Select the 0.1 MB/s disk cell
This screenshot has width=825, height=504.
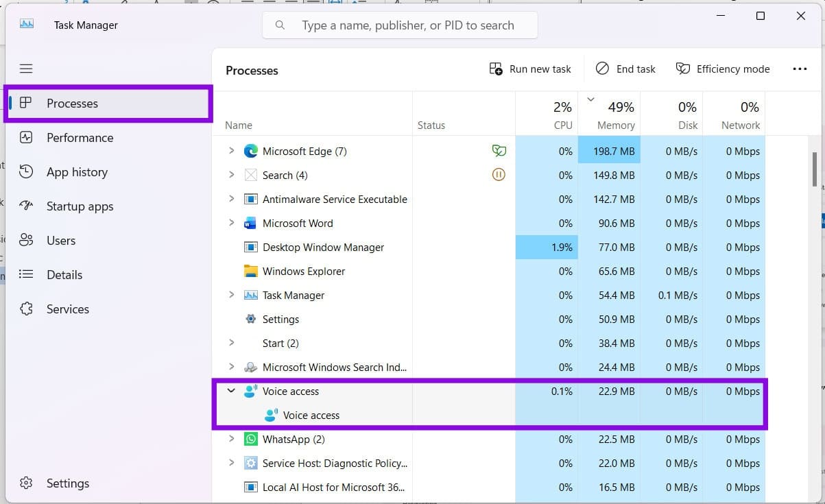coord(671,295)
